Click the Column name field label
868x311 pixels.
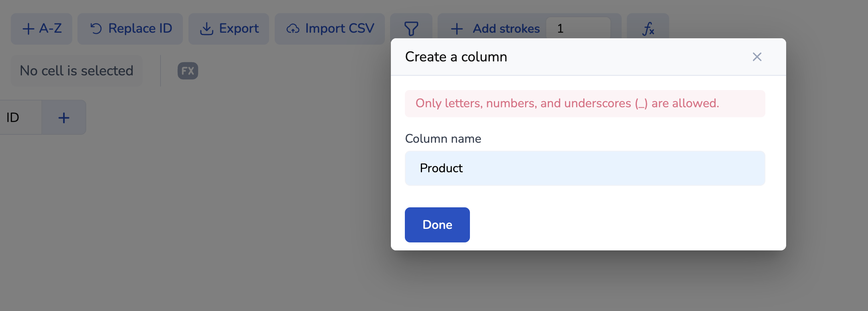[x=443, y=139]
